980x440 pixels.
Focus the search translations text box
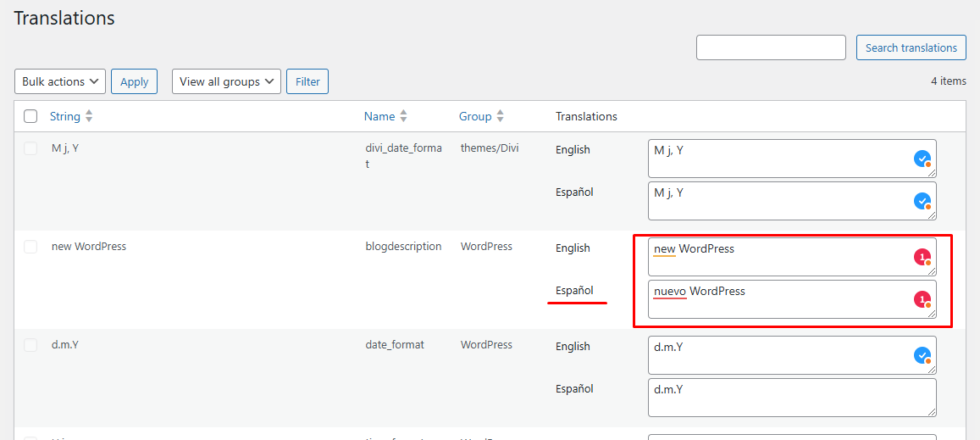(x=772, y=47)
